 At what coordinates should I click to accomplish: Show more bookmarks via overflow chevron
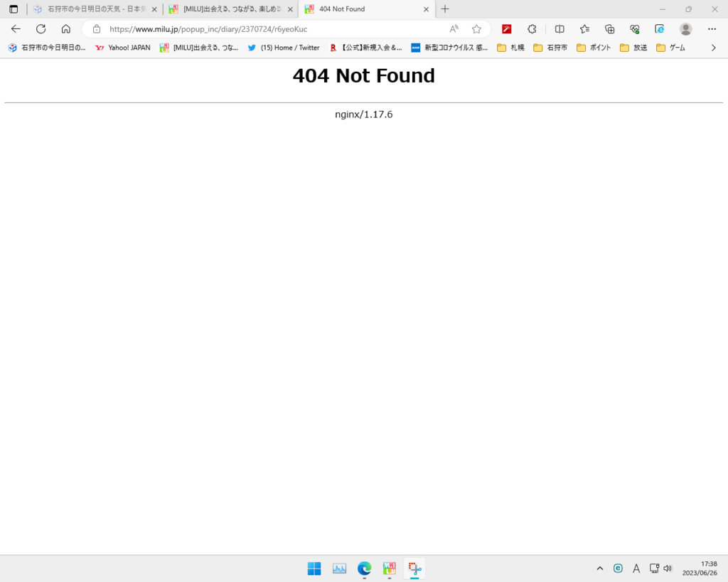(713, 48)
